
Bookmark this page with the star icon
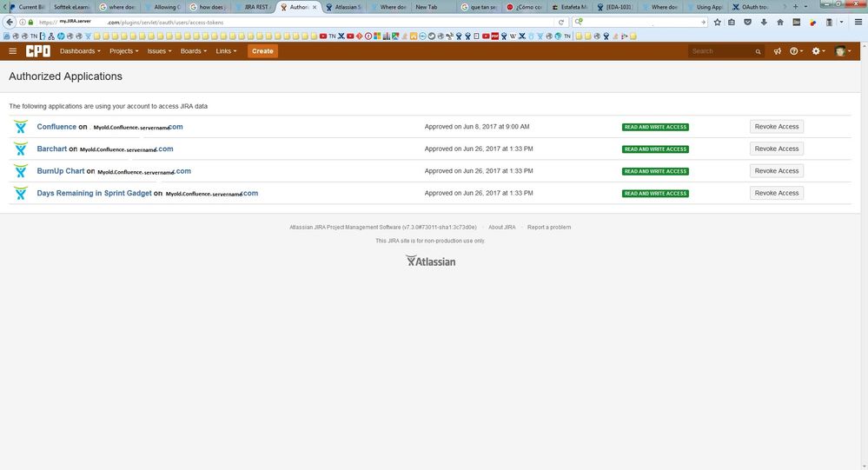pyautogui.click(x=718, y=22)
